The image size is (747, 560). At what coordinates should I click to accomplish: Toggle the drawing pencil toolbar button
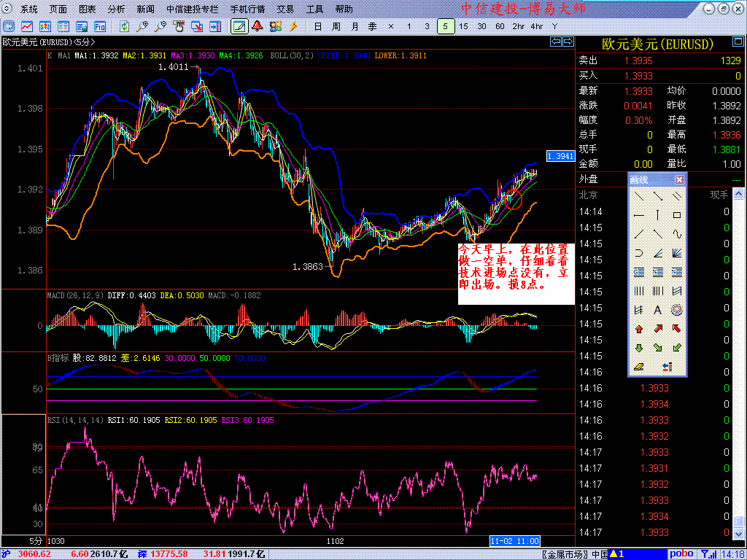(x=239, y=26)
